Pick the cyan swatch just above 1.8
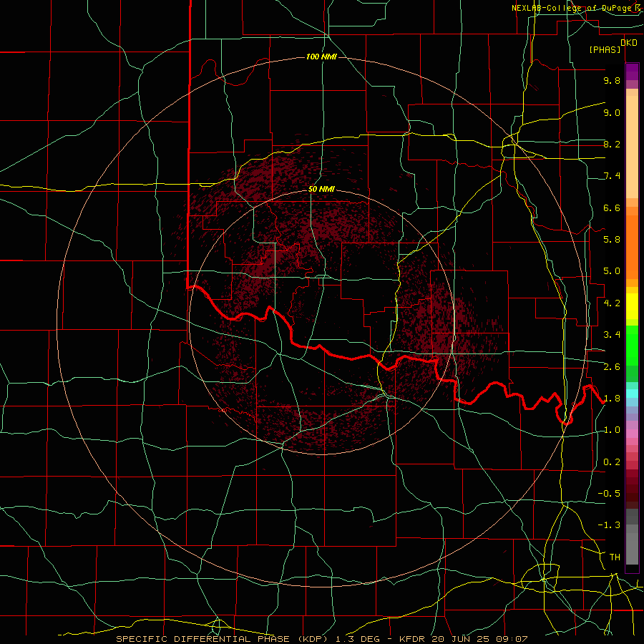This screenshot has width=644, height=644. (x=632, y=394)
